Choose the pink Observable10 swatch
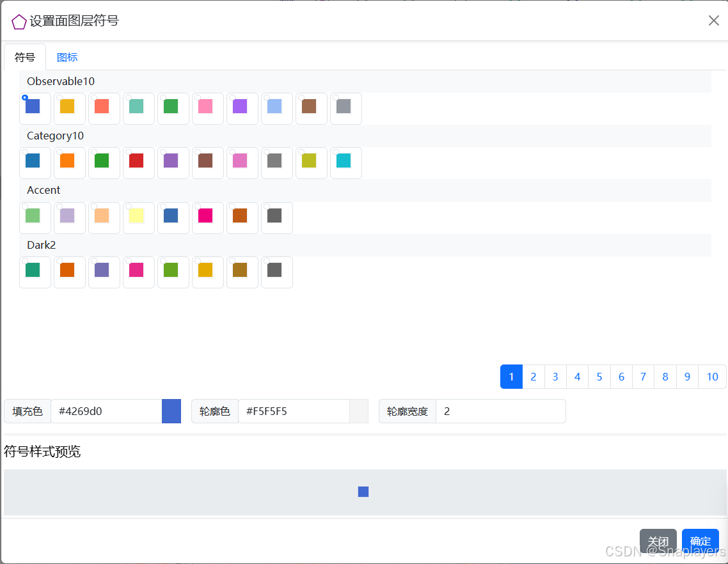Image resolution: width=728 pixels, height=564 pixels. pyautogui.click(x=207, y=109)
